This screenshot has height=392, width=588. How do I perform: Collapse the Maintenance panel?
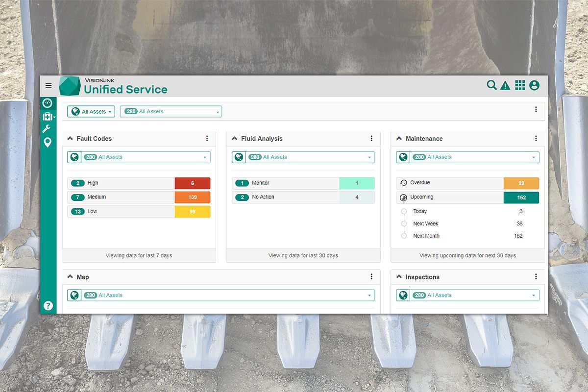399,139
